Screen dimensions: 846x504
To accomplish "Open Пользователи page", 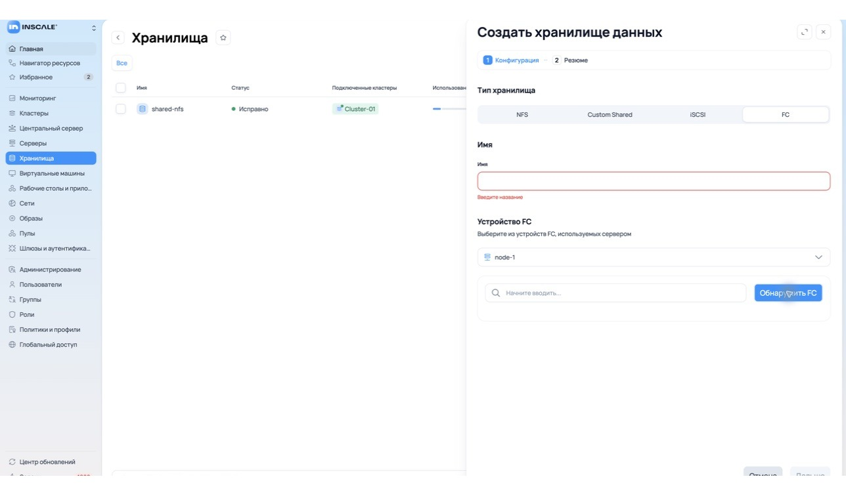I will (51, 285).
